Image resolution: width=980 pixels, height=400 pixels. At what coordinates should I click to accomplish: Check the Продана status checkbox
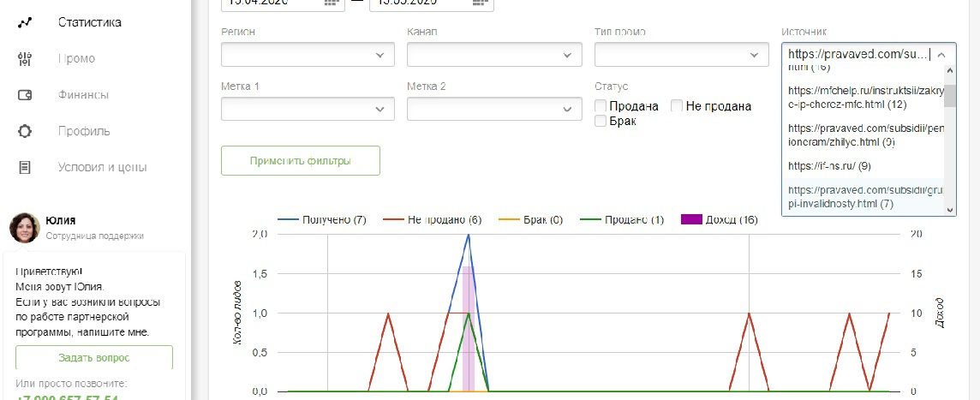coord(601,106)
